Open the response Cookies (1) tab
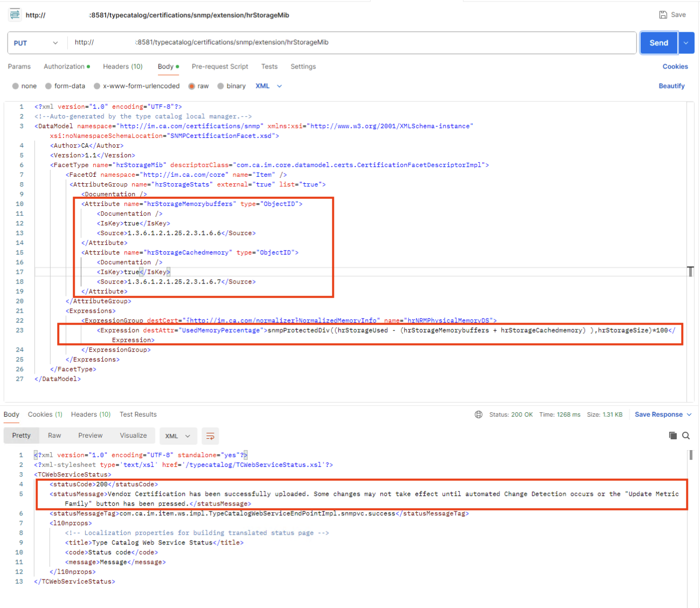The width and height of the screenshot is (700, 608). pos(45,414)
